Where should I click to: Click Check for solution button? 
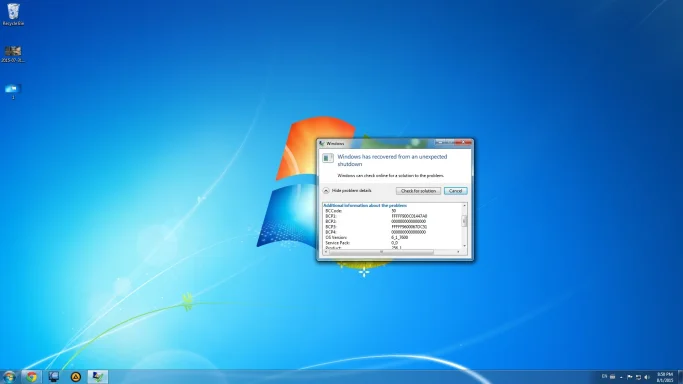[418, 191]
